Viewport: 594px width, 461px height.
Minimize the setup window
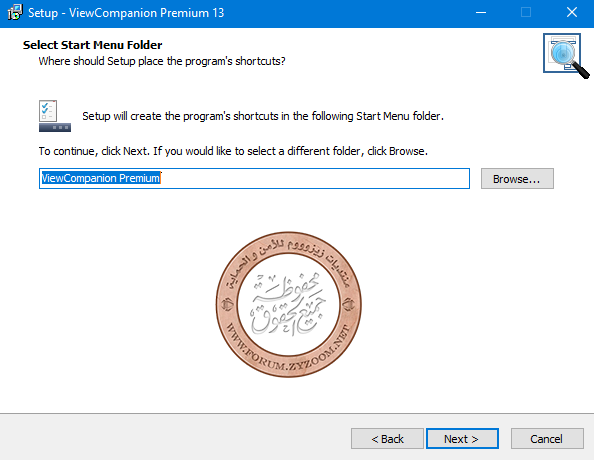[x=481, y=13]
